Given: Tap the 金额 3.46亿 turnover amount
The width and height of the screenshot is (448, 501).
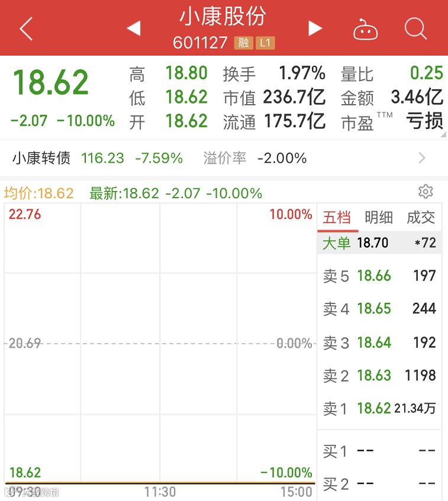Looking at the screenshot, I should (417, 97).
